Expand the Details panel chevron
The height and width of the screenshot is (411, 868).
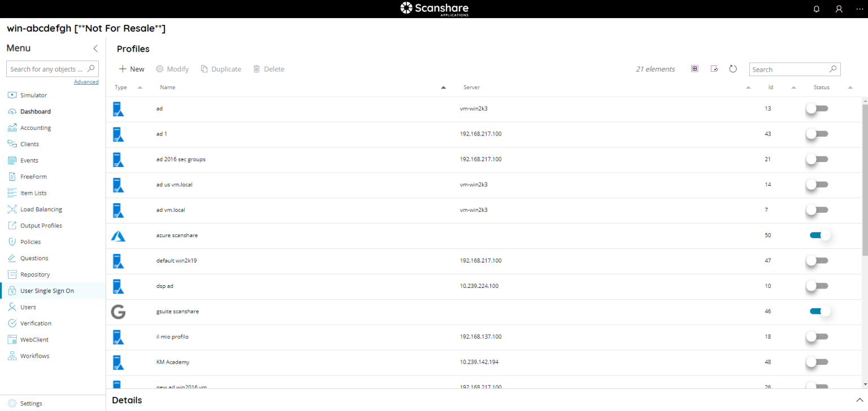[859, 400]
